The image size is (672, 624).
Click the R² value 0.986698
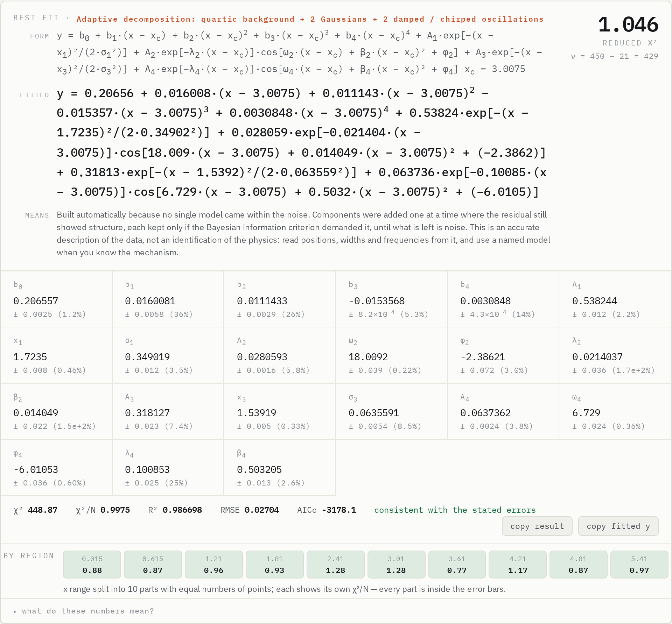[x=182, y=510]
